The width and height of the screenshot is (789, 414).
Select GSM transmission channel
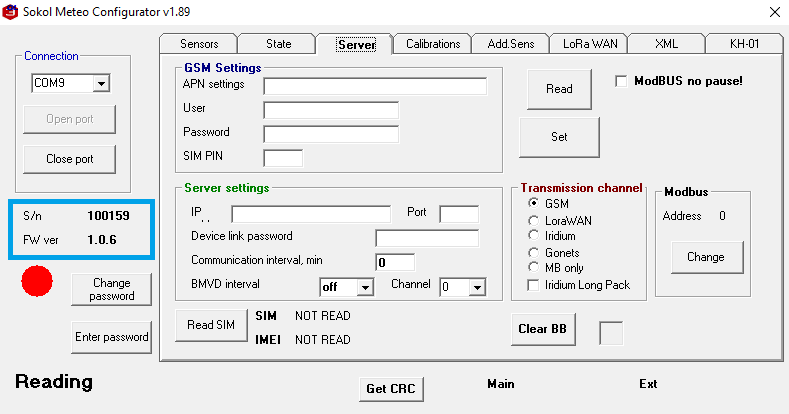tap(533, 203)
